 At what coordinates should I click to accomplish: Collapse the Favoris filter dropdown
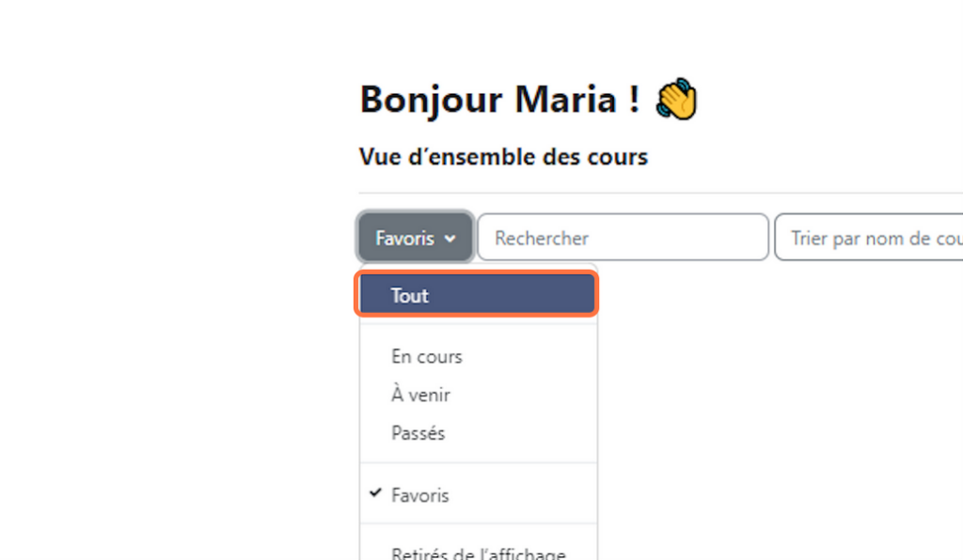415,238
